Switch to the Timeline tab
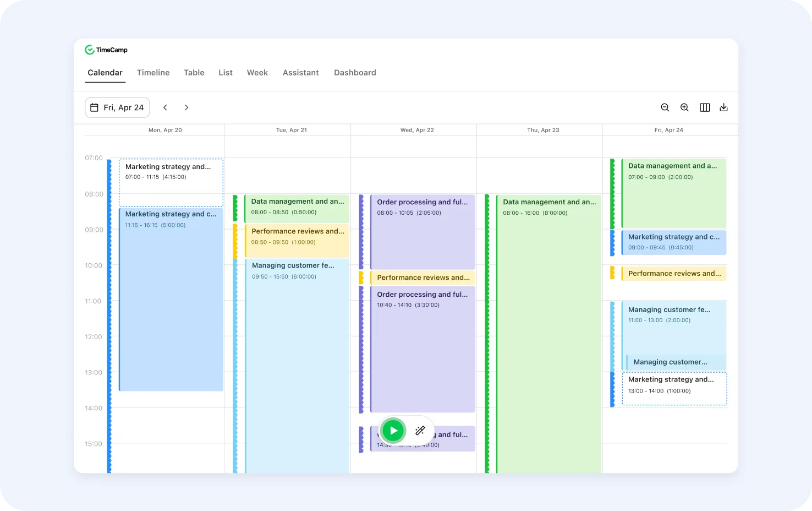 [x=153, y=73]
